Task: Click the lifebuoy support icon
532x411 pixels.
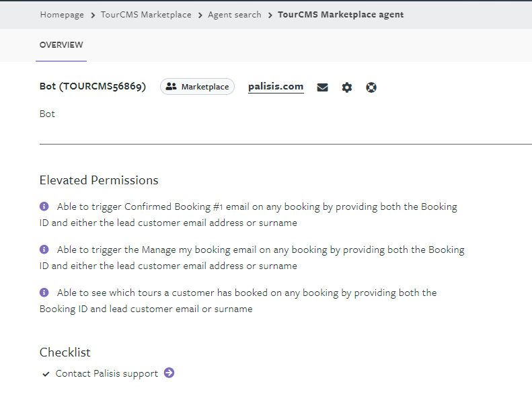Action: pyautogui.click(x=371, y=87)
